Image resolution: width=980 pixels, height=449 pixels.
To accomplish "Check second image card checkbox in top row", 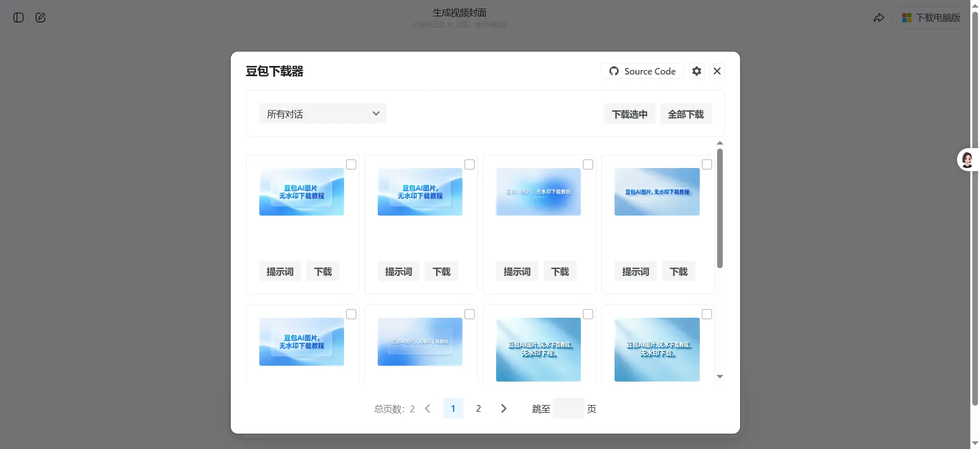I will [470, 164].
